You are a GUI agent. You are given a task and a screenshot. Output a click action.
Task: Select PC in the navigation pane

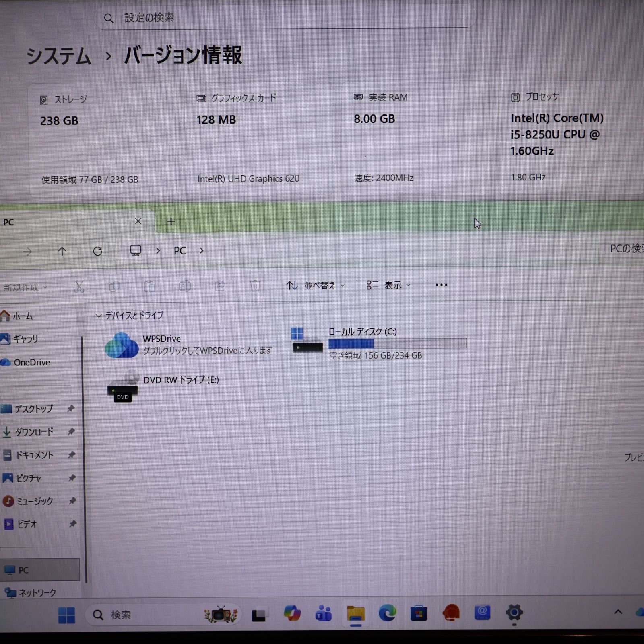(39, 570)
